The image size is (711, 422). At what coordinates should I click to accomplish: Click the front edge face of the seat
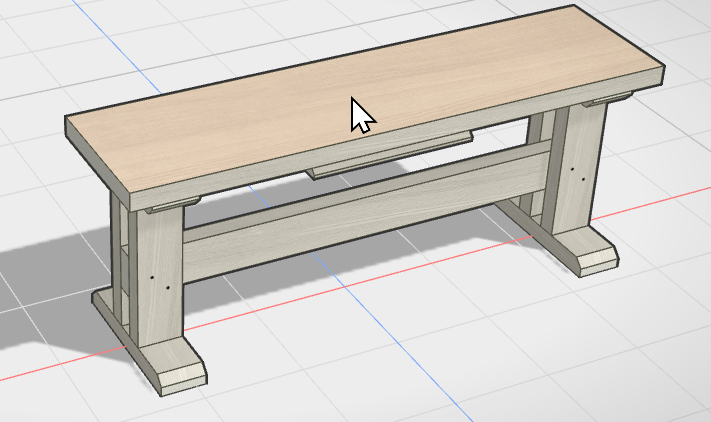point(397,140)
